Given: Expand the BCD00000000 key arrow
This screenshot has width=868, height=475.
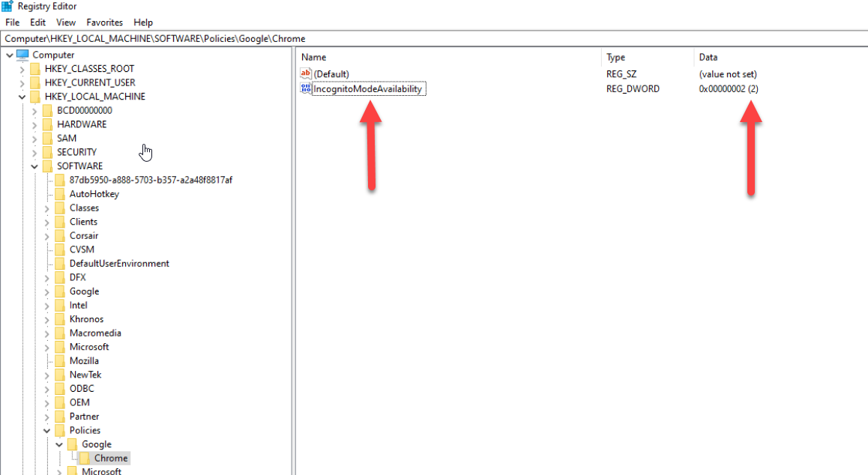Looking at the screenshot, I should point(34,111).
